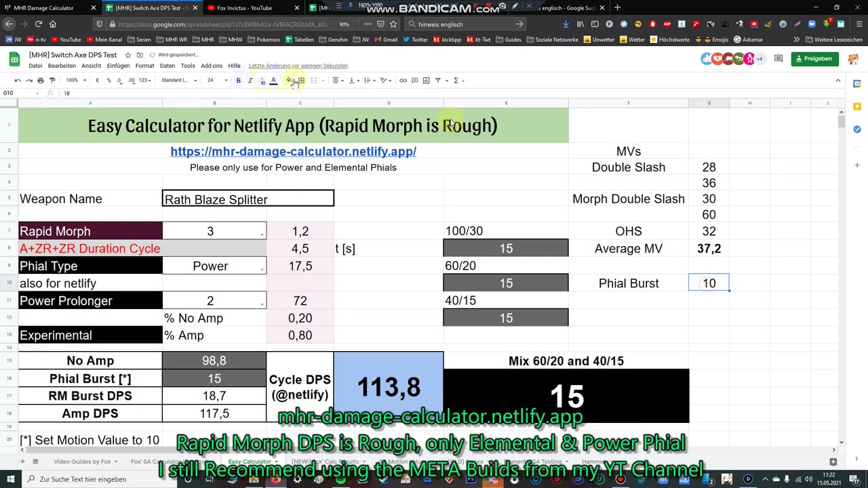Open the Format menu
This screenshot has width=868, height=488.
pyautogui.click(x=144, y=66)
